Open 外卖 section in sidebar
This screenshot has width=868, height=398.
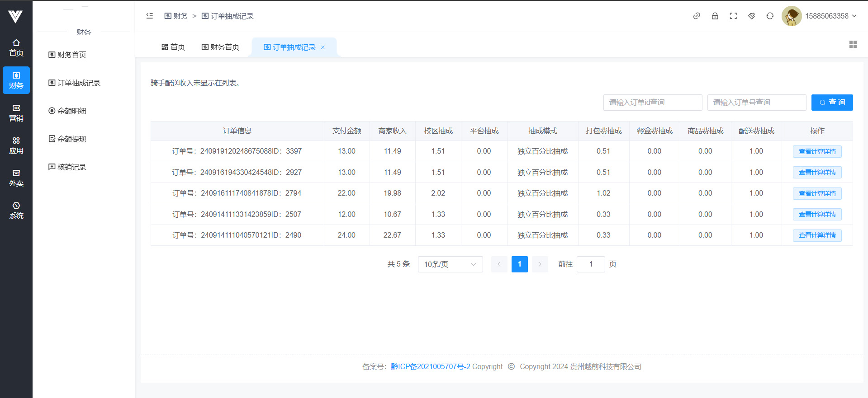[x=16, y=178]
